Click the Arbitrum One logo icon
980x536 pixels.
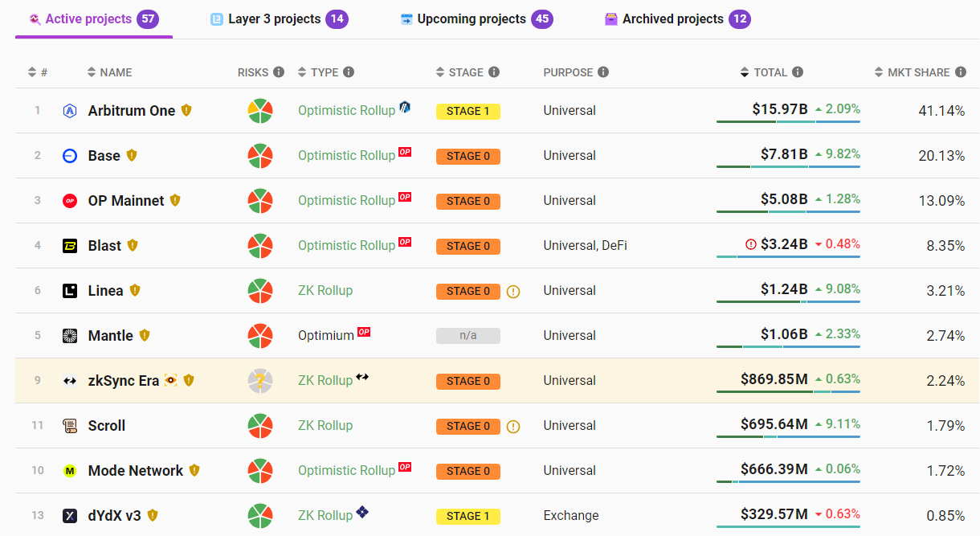tap(70, 111)
